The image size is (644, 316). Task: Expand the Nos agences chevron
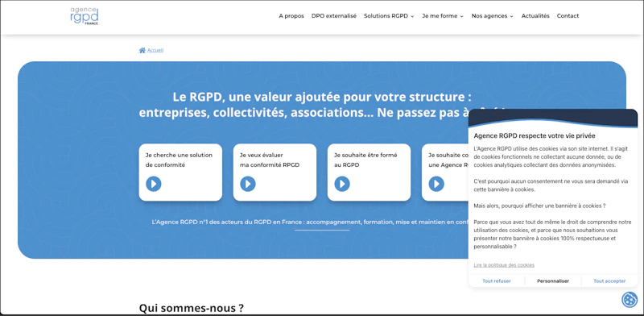511,16
